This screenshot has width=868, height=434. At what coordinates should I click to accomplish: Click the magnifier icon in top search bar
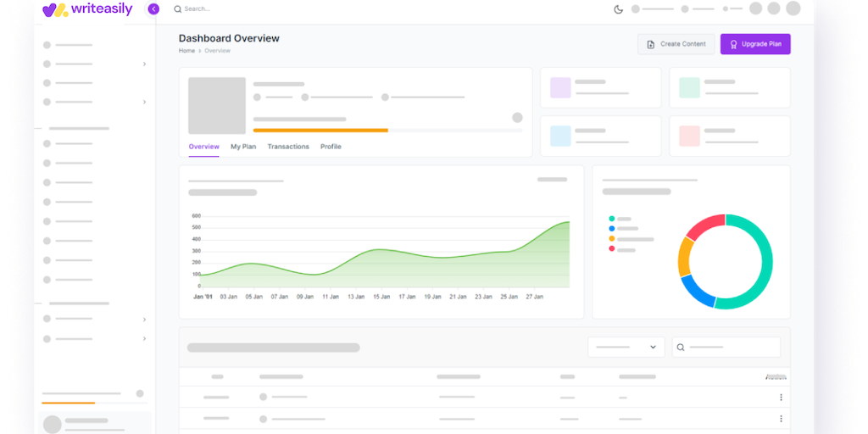177,9
